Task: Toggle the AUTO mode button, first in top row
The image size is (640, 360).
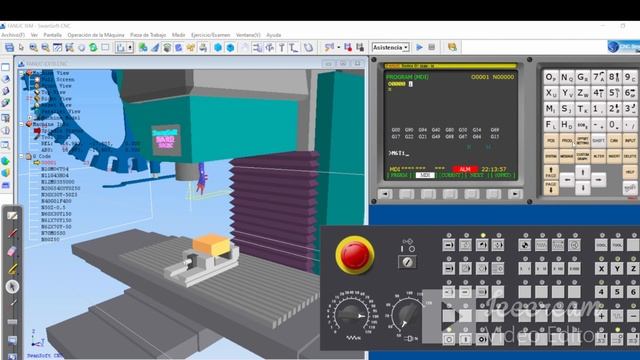Action: 449,245
